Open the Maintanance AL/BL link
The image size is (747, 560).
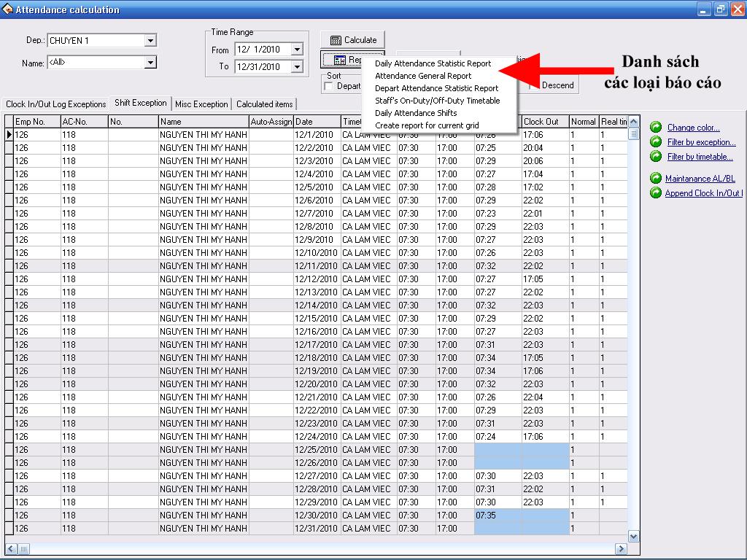(700, 179)
